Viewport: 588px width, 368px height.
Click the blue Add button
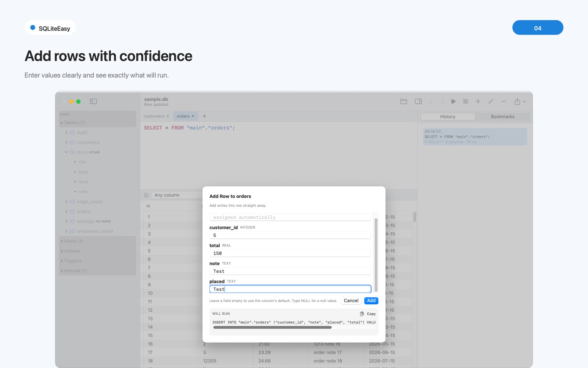click(x=371, y=301)
